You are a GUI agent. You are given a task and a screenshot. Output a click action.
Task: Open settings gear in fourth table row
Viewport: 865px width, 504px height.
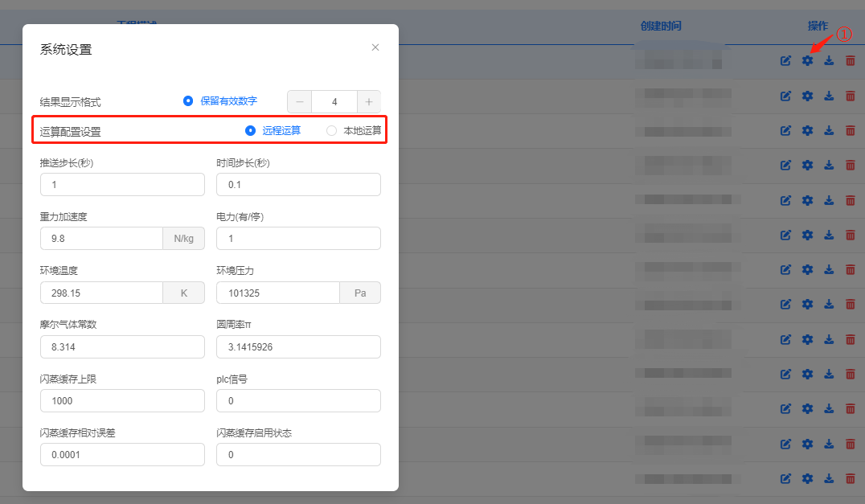(x=808, y=165)
